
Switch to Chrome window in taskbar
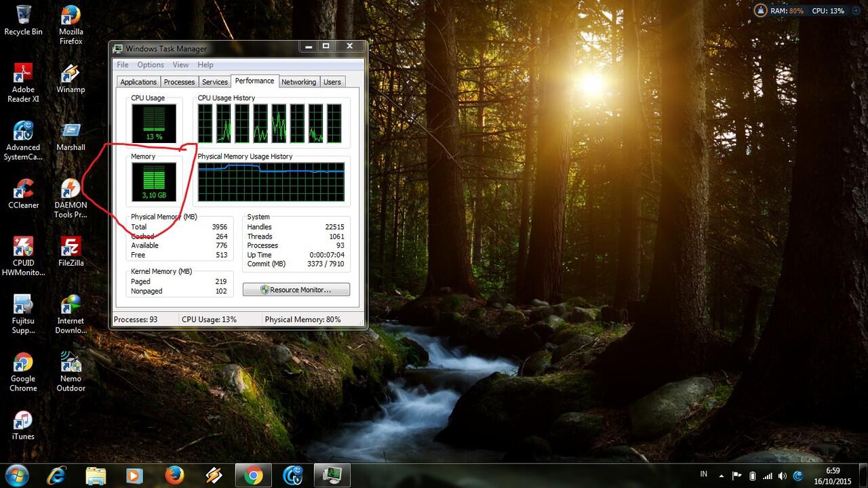[254, 475]
